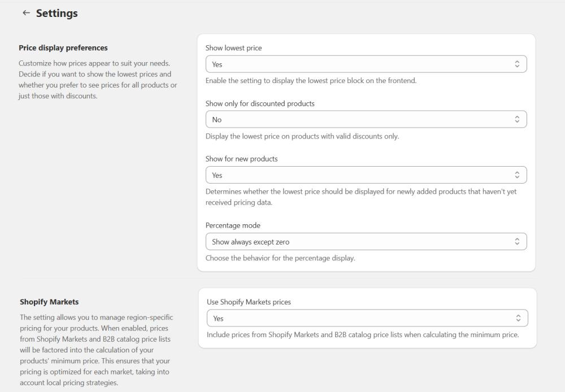
Task: Click the down arrow on Show lowest price stepper
Action: [518, 66]
